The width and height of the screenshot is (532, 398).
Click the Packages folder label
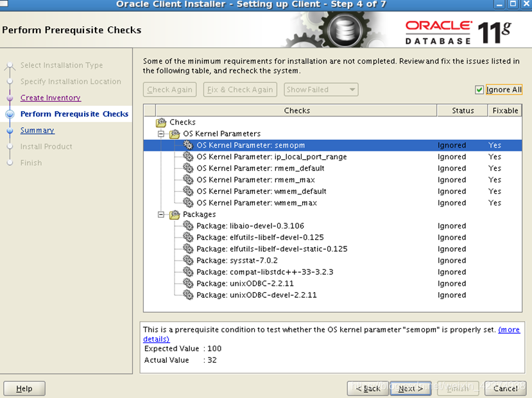[199, 214]
